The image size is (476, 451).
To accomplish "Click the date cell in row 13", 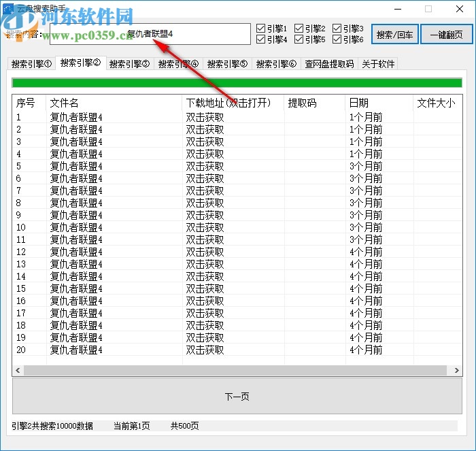I will coord(366,264).
